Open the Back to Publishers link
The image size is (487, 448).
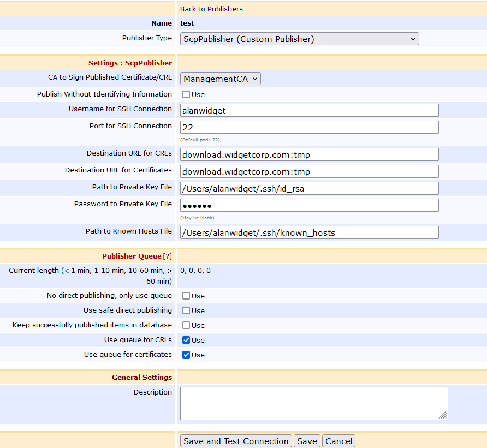[211, 9]
